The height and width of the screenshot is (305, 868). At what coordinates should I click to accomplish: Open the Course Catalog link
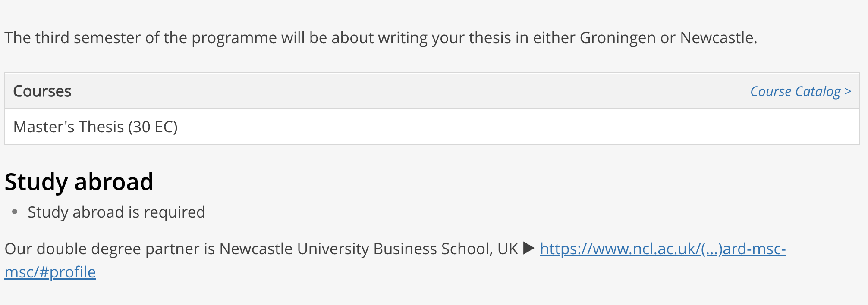click(801, 91)
